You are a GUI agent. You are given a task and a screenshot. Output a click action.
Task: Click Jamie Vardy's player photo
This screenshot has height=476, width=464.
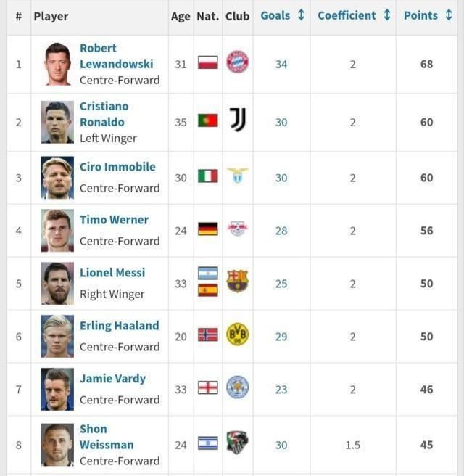(57, 389)
